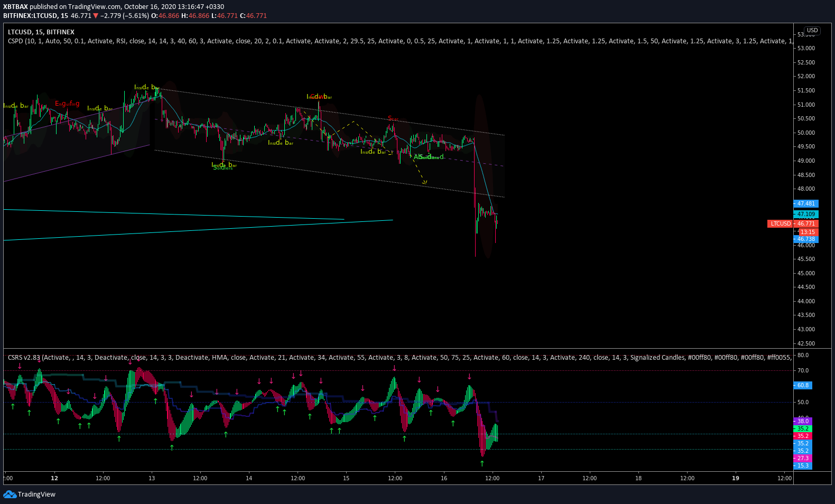
Task: Click the C:46.771 close value in header
Action: (x=253, y=16)
